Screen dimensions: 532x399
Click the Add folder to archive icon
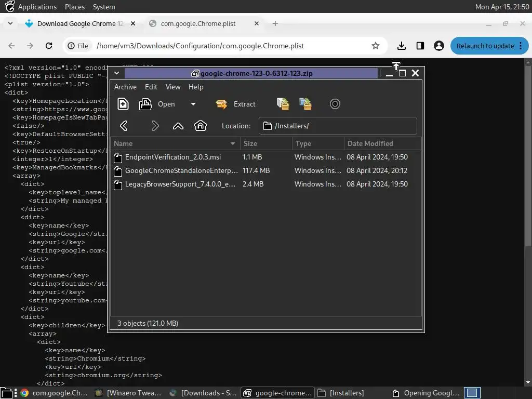click(x=305, y=104)
